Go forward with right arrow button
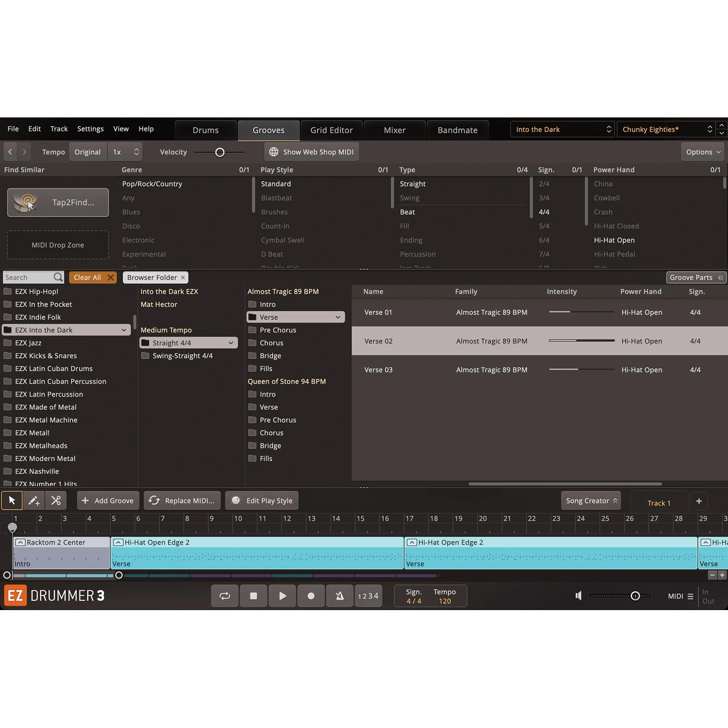The height and width of the screenshot is (728, 728). [x=24, y=152]
